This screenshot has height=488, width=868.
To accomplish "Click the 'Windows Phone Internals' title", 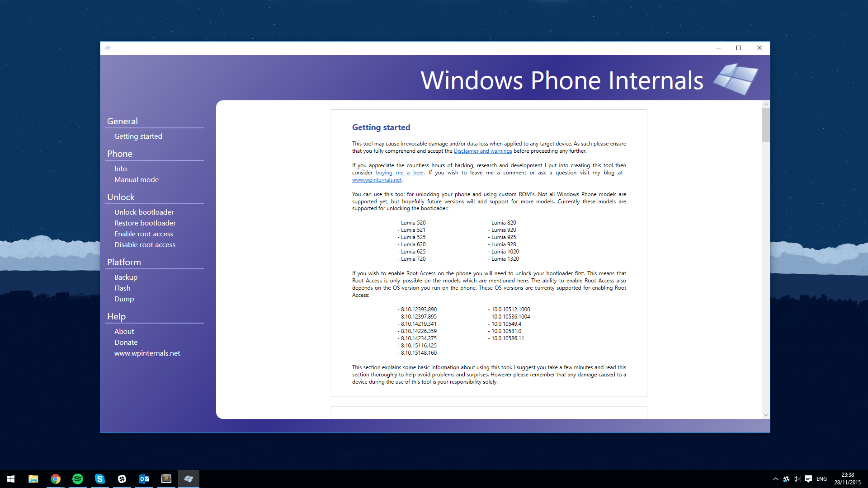I will click(561, 80).
